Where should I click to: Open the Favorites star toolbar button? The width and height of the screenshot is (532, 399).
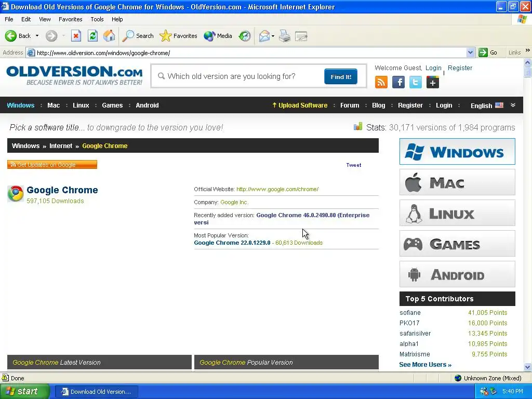click(178, 36)
